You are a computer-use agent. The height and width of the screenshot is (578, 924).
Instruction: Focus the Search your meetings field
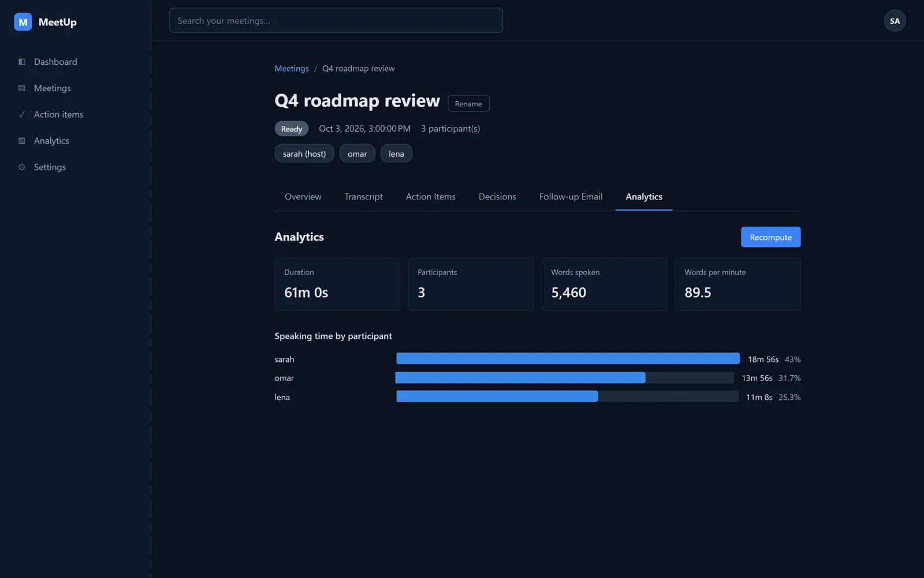336,20
